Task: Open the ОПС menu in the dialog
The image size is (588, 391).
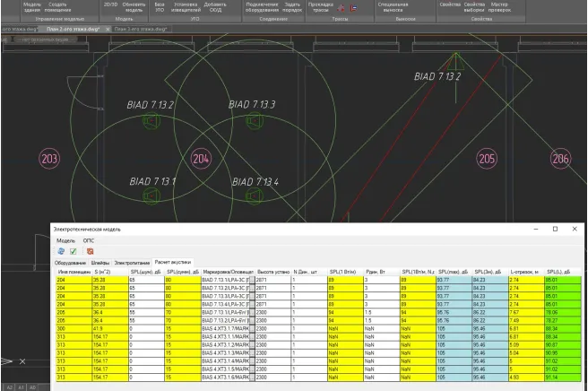Action: click(89, 240)
